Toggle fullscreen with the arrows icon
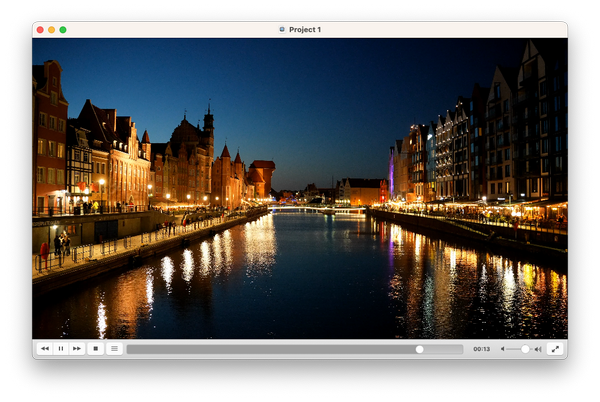This screenshot has height=402, width=600. coord(555,349)
